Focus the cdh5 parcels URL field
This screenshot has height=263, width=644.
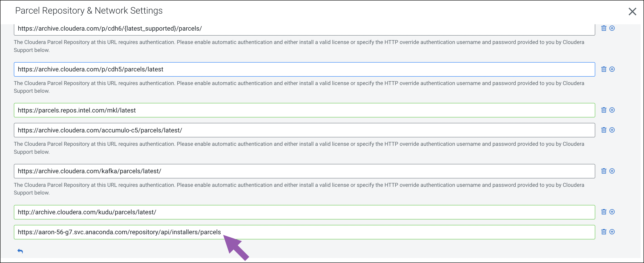coord(304,70)
